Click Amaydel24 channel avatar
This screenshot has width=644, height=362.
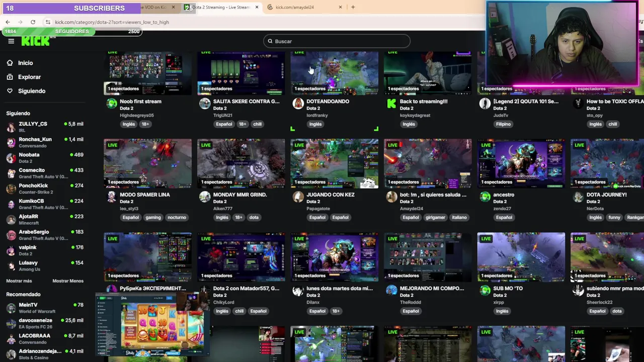point(391,197)
